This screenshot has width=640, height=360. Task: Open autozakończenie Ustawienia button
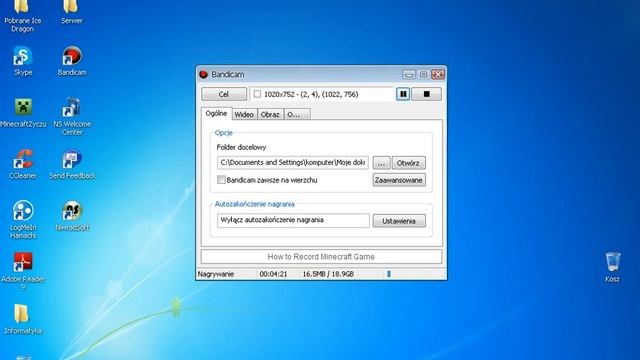pyautogui.click(x=399, y=221)
